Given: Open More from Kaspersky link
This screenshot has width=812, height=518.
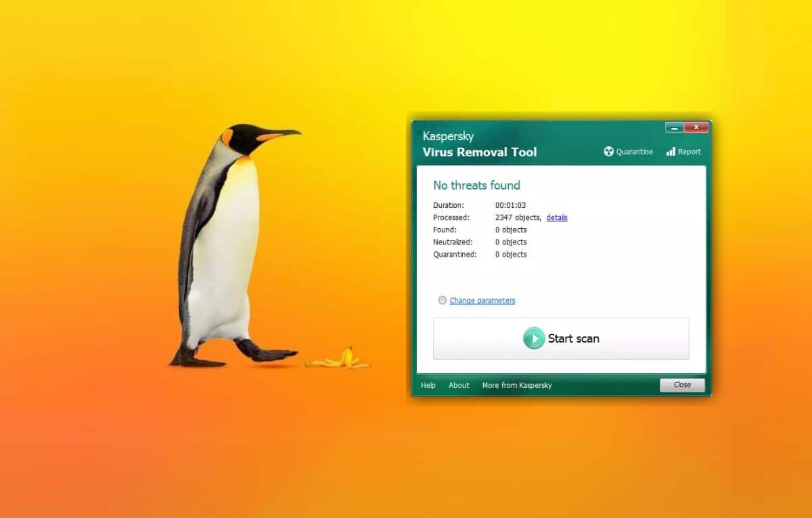Looking at the screenshot, I should coord(517,385).
